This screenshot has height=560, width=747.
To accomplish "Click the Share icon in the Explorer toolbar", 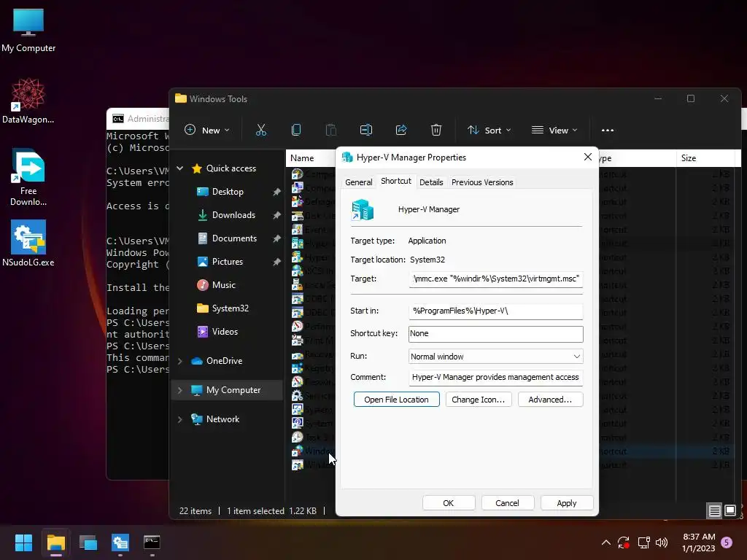I will (x=401, y=130).
